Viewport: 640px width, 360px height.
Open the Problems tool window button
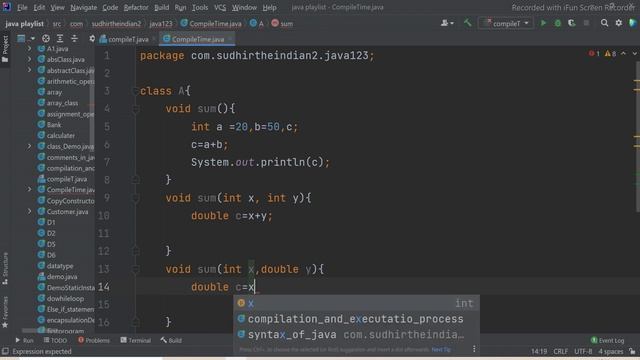click(x=94, y=340)
